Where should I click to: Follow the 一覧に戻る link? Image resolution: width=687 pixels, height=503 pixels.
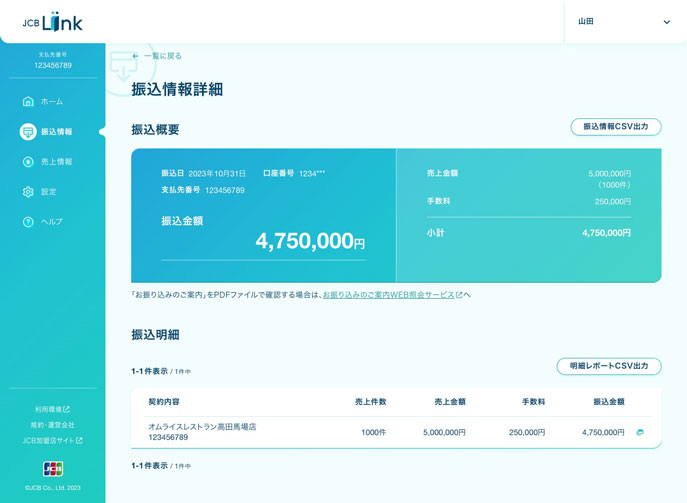coord(163,56)
